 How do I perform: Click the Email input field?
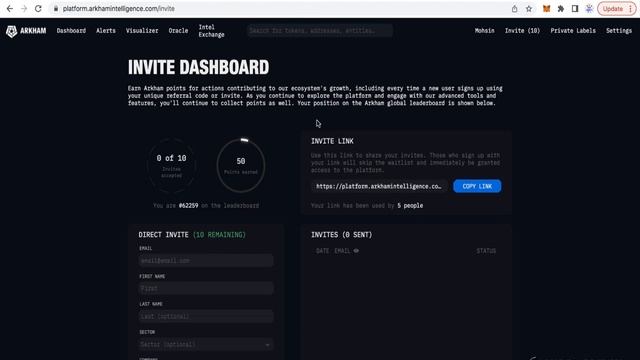(206, 260)
